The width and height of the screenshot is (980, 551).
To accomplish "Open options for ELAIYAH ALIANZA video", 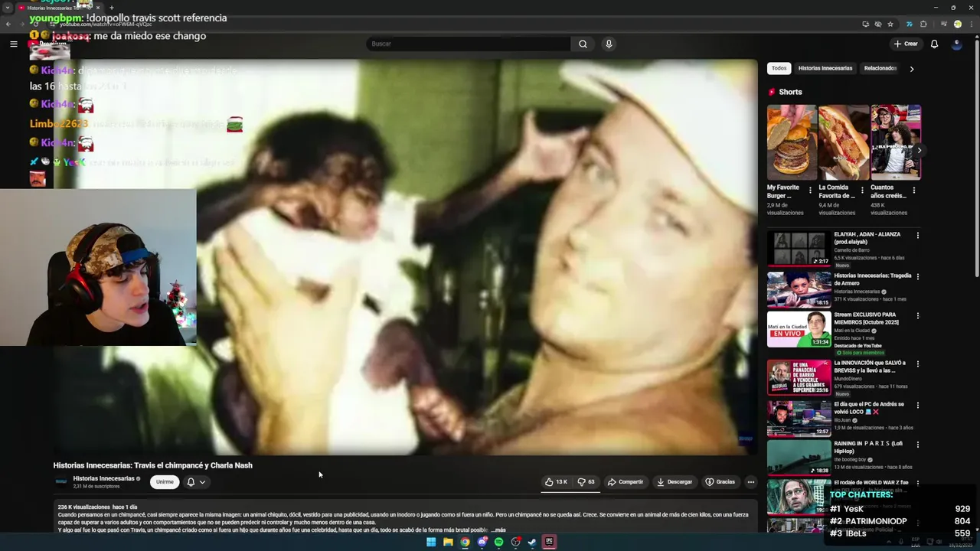I will 917,235.
